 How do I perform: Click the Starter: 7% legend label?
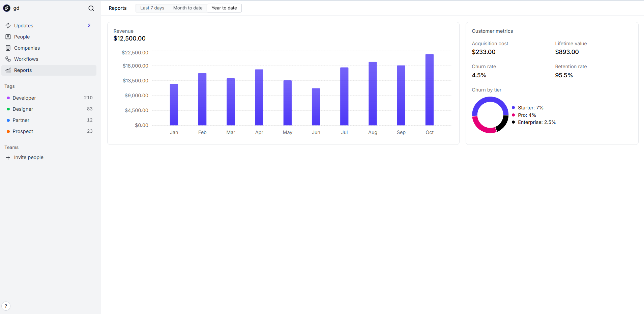(531, 108)
